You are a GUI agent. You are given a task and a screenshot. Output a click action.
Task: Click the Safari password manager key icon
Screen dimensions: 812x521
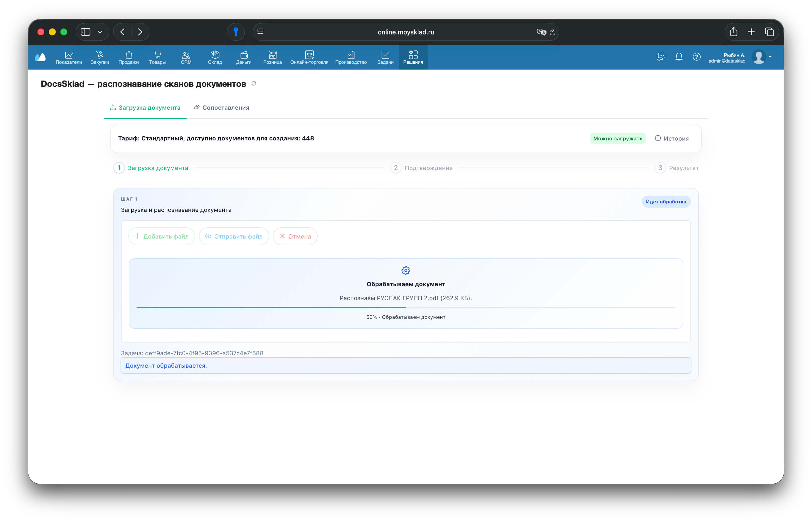(236, 32)
